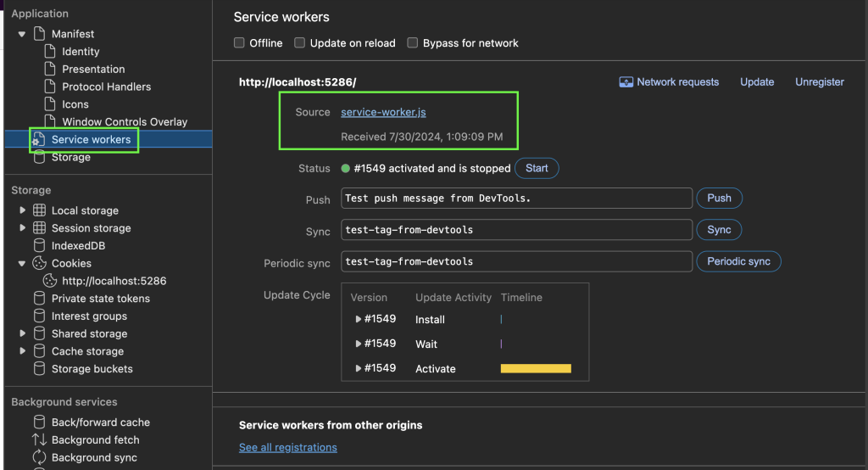The height and width of the screenshot is (470, 868).
Task: Expand the #1549 Activate row
Action: [x=359, y=368]
